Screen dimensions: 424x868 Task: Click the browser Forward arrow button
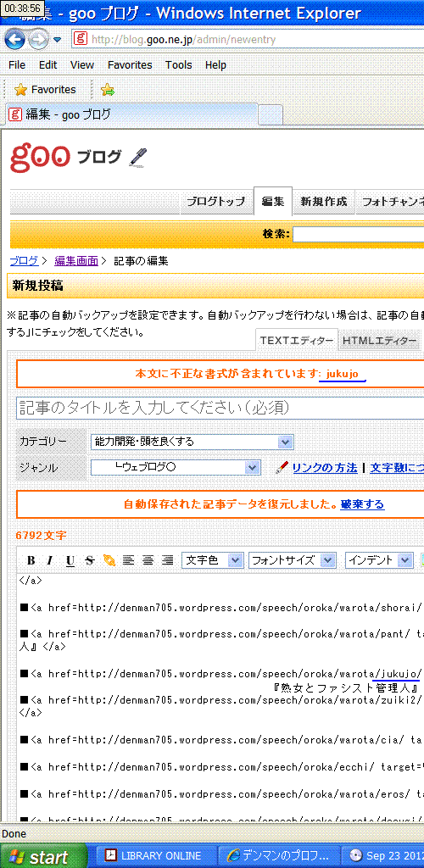(38, 39)
